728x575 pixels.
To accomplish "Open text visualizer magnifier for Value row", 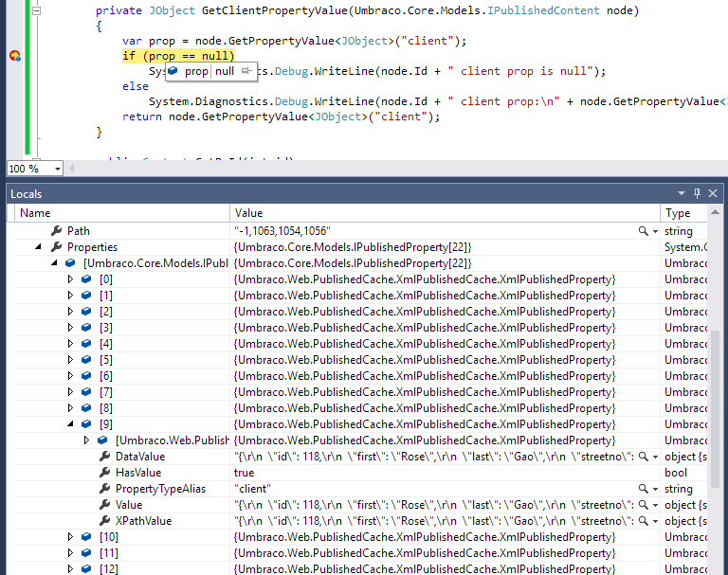I will click(643, 505).
